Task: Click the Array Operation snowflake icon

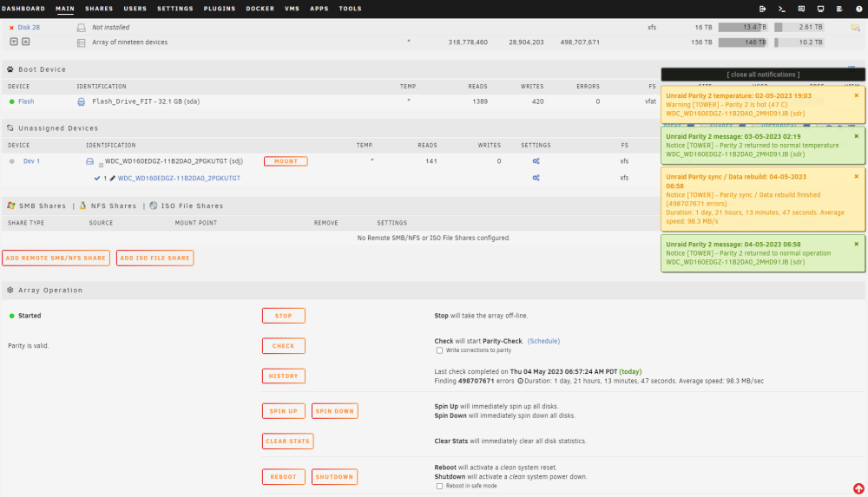Action: 10,290
